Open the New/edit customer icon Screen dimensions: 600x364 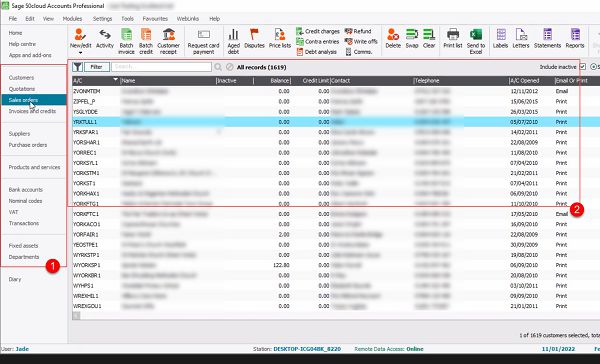tap(80, 34)
